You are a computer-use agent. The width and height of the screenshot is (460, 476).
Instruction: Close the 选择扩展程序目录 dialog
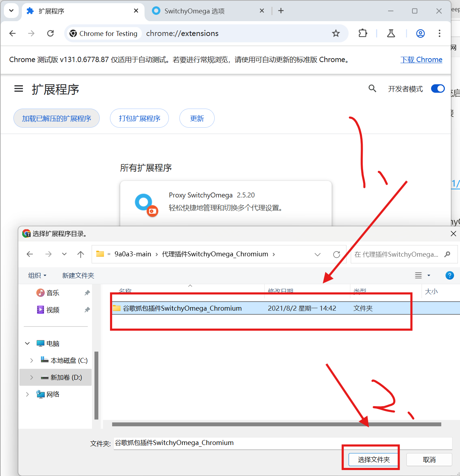click(x=453, y=233)
